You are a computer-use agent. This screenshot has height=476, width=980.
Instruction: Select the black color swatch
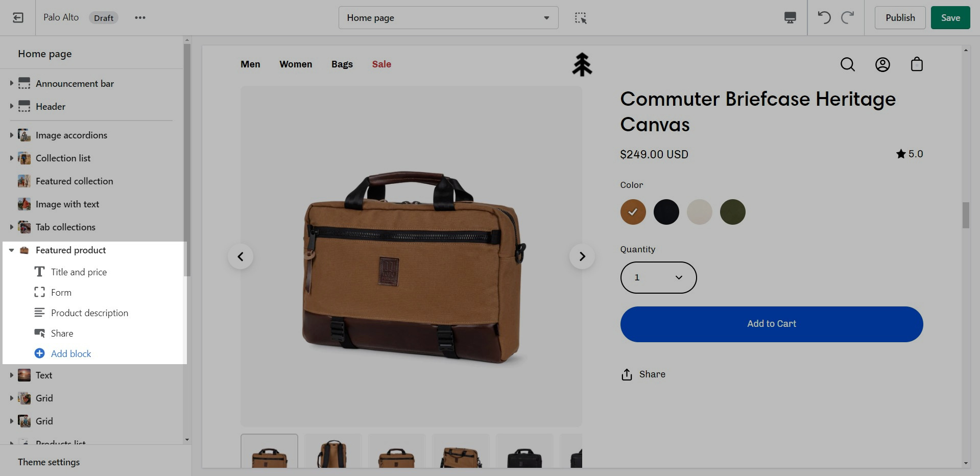point(666,212)
